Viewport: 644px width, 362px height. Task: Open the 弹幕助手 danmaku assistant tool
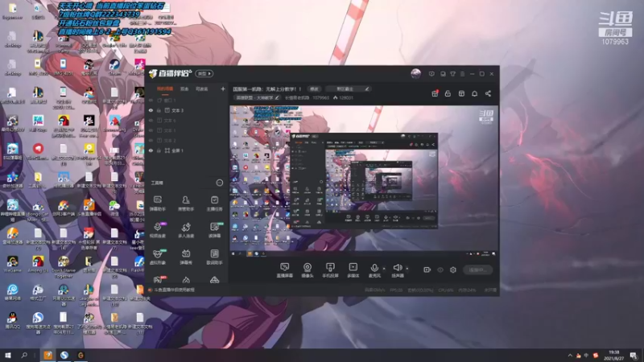click(158, 204)
